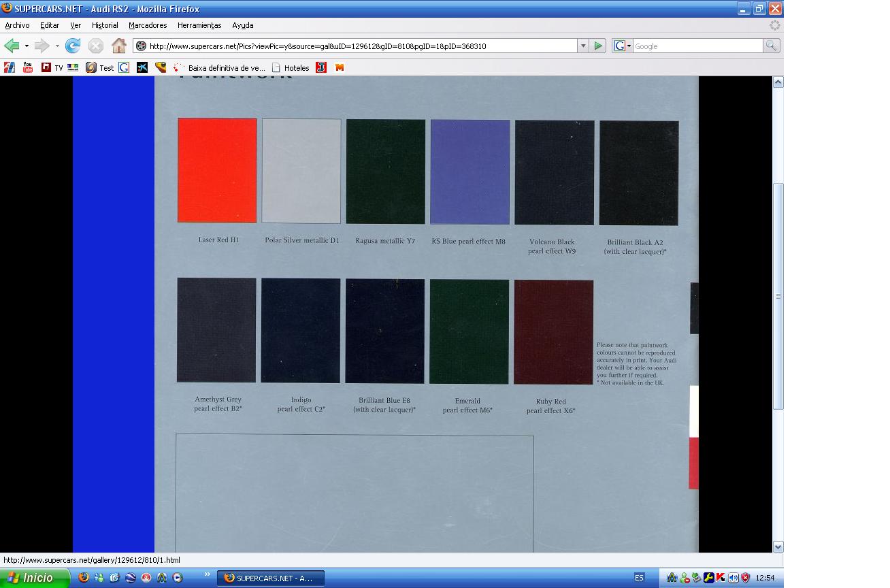Open the Historial menu
The width and height of the screenshot is (890, 588).
pos(105,25)
